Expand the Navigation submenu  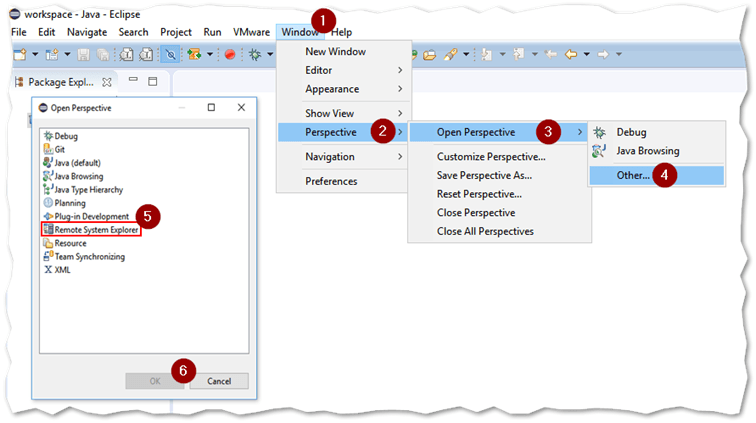coord(344,157)
